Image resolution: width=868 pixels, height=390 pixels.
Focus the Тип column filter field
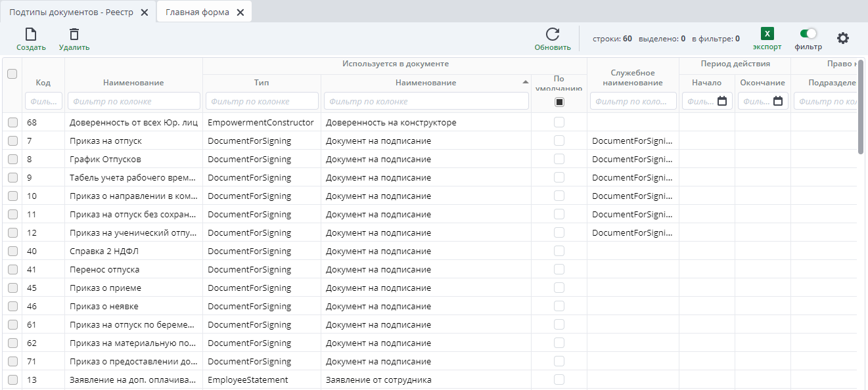[x=262, y=101]
